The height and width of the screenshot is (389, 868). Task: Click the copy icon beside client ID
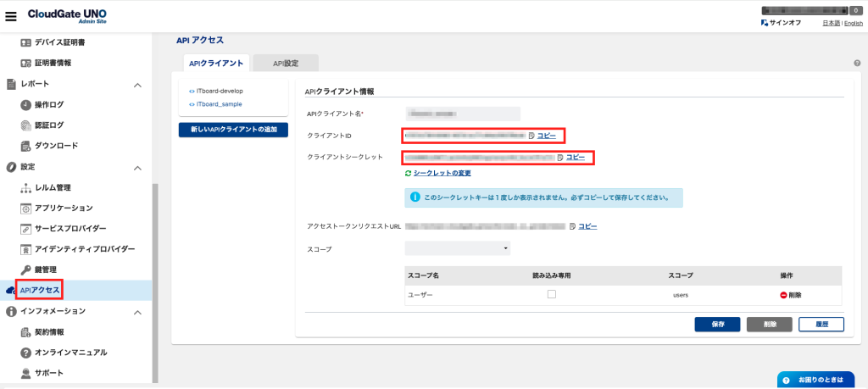tap(531, 136)
